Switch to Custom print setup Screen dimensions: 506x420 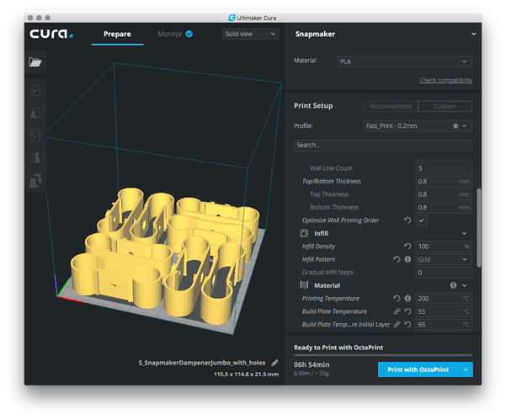coord(445,106)
